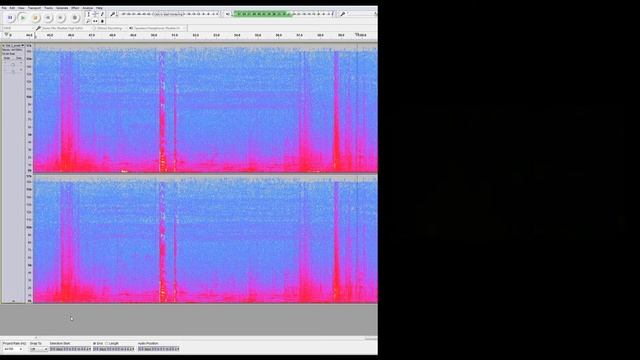Screen dimensions: 640x360
Task: Select the Multi-Tool mode (asterisk)
Action: pyautogui.click(x=102, y=21)
